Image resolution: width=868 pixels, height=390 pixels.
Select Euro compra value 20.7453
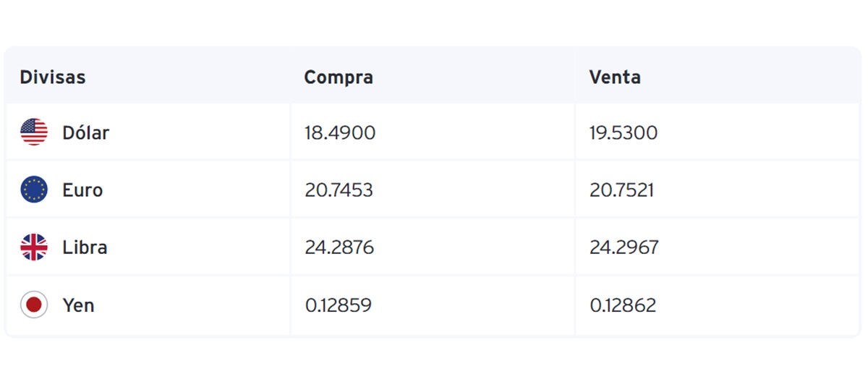tap(339, 190)
